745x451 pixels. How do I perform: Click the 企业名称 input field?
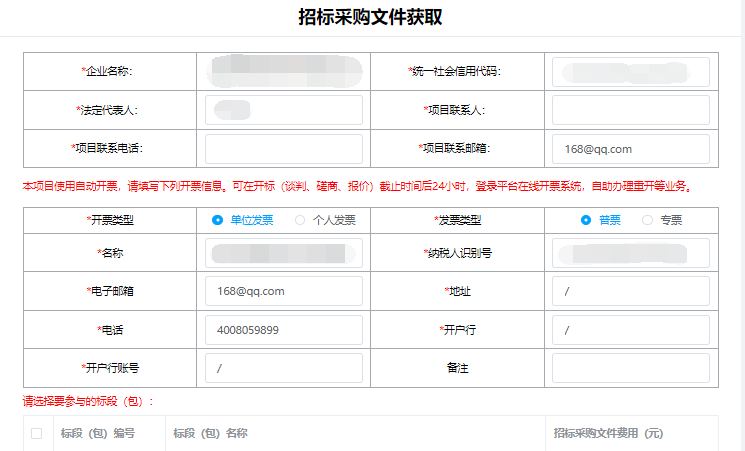tap(283, 72)
